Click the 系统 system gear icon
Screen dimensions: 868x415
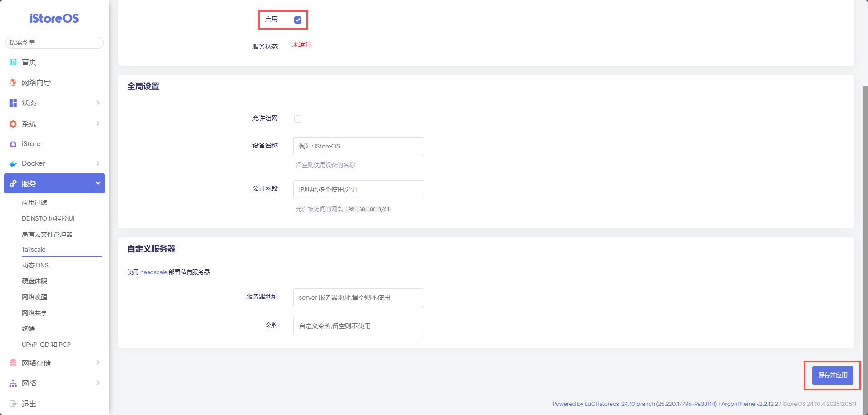click(x=13, y=124)
